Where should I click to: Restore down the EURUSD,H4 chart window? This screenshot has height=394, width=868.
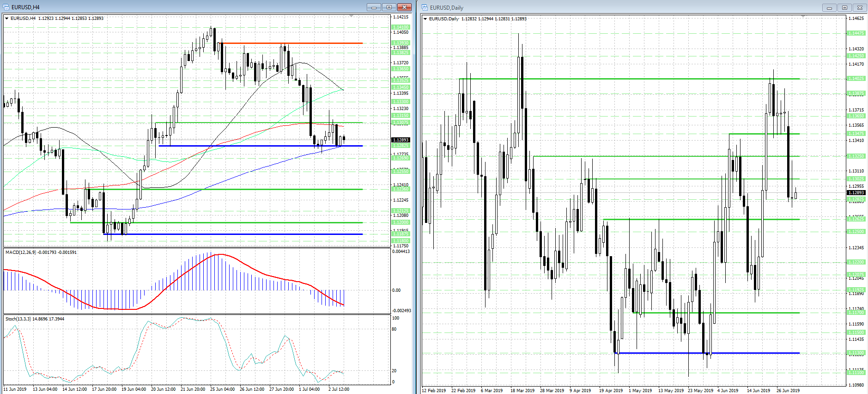389,7
